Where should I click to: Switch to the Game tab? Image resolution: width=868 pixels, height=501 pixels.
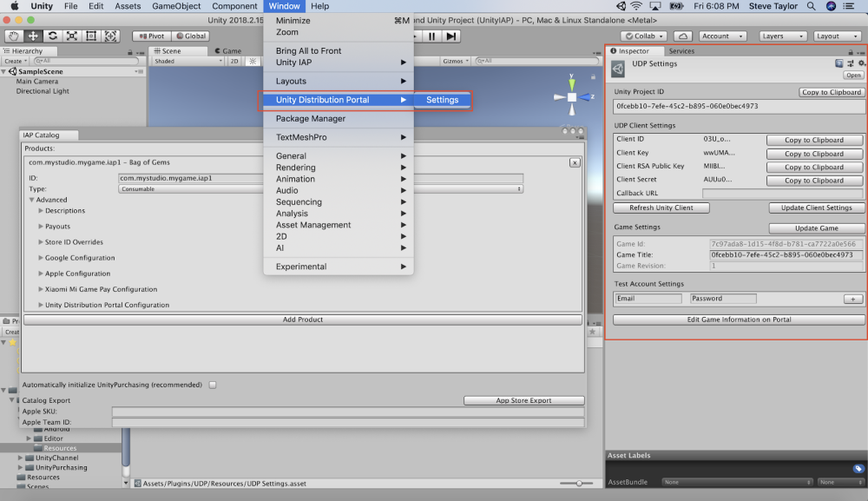[228, 51]
